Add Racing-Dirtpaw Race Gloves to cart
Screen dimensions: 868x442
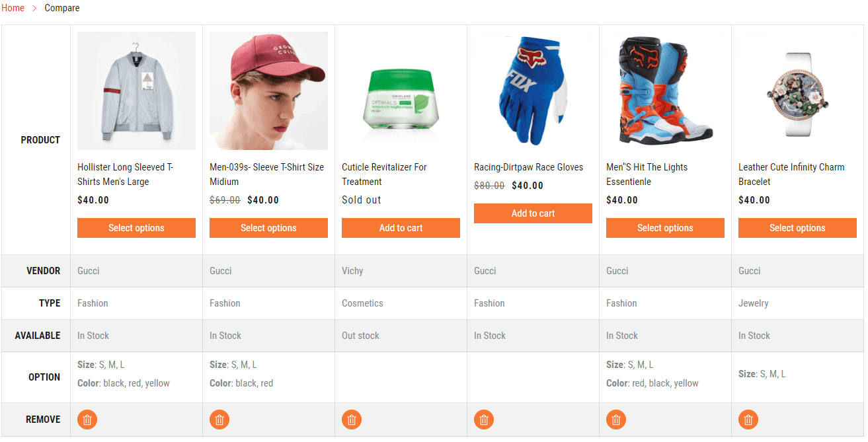click(533, 213)
